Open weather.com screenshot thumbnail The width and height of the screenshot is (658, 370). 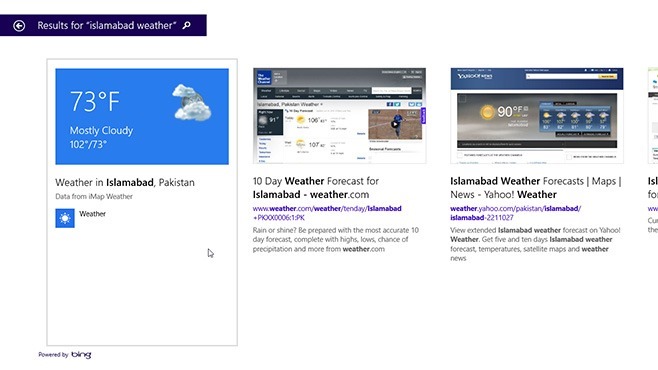pyautogui.click(x=339, y=115)
